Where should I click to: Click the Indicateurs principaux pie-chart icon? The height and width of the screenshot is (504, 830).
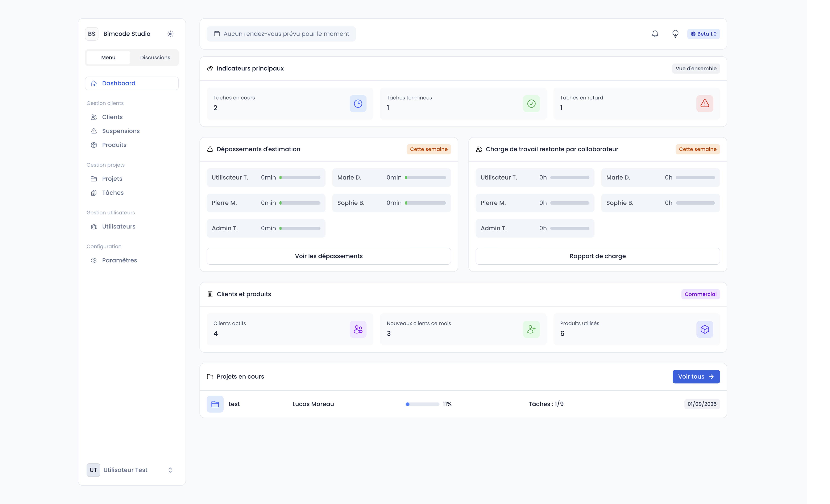click(x=210, y=69)
